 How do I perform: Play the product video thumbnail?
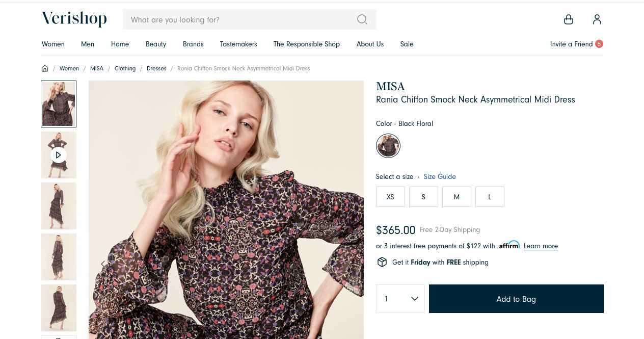(59, 155)
